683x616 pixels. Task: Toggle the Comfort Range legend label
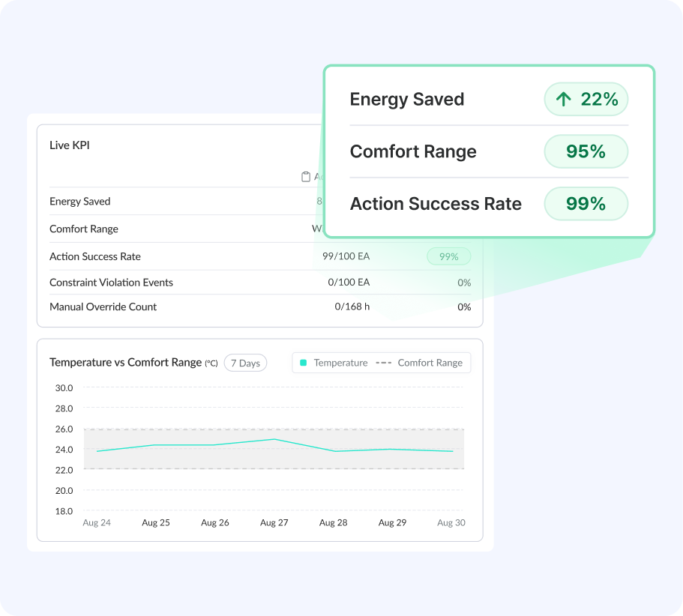coord(430,363)
